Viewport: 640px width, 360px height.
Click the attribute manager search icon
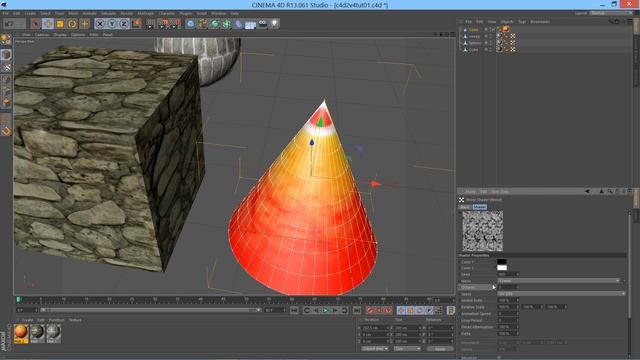[610, 191]
